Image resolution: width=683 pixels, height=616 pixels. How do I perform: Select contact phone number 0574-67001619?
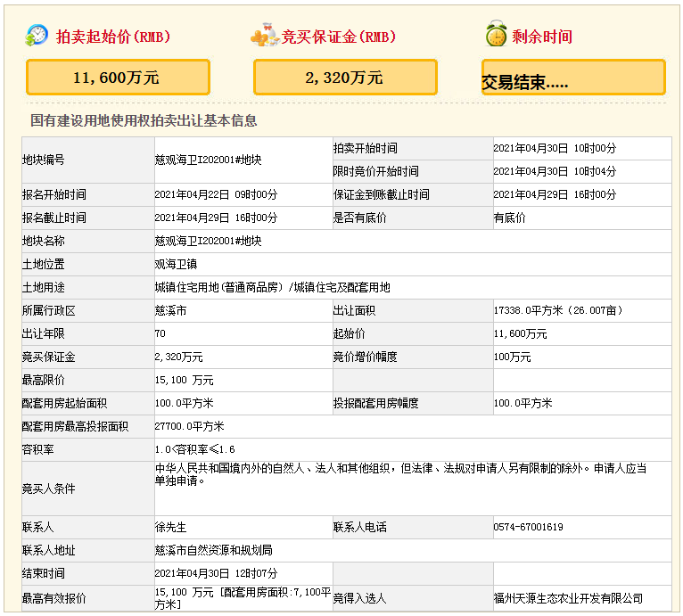coord(528,528)
